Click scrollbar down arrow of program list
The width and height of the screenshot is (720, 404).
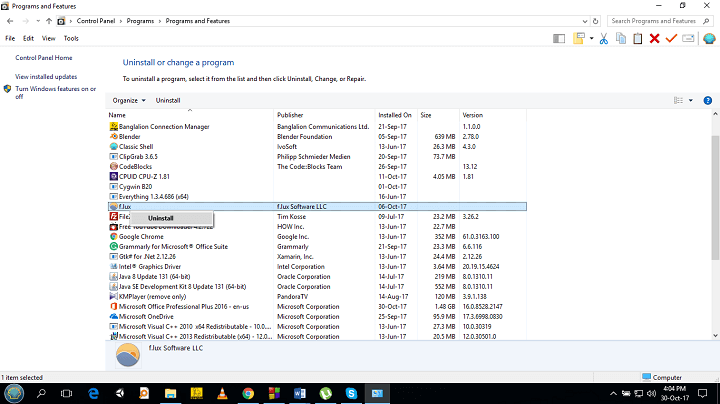click(715, 336)
